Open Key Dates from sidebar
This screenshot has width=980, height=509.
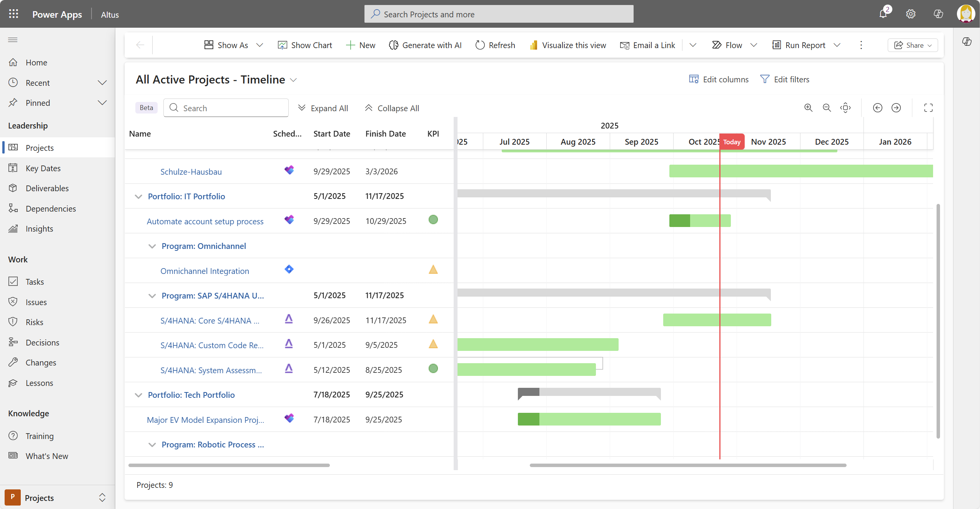(43, 168)
